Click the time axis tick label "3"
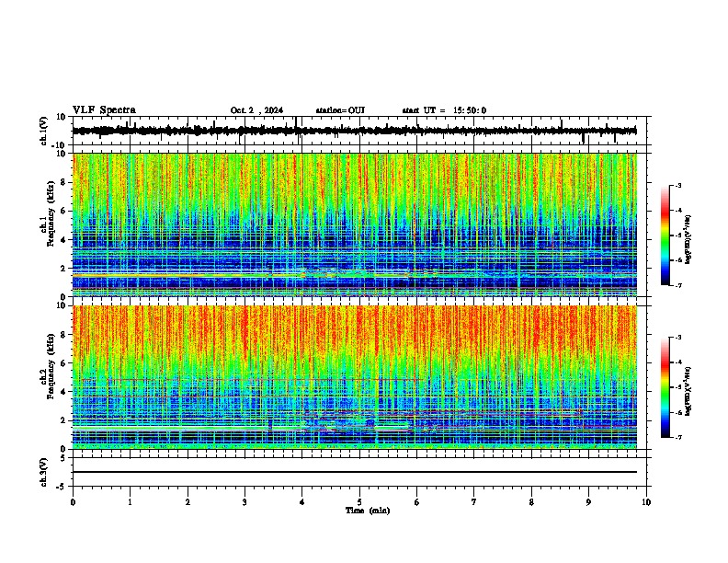 245,502
